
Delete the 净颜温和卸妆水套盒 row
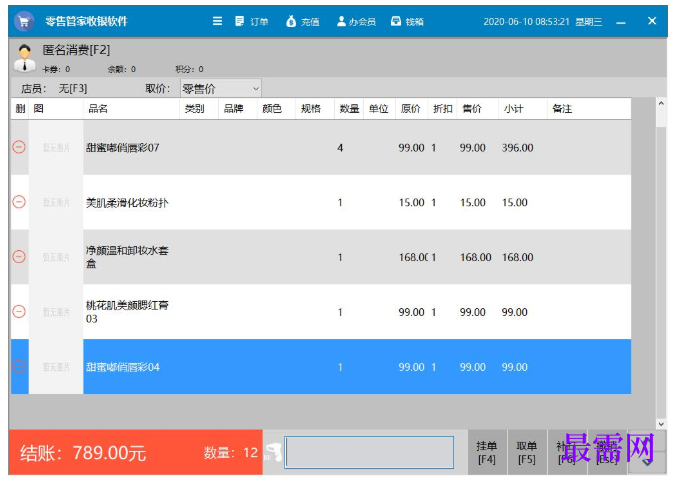coord(19,257)
